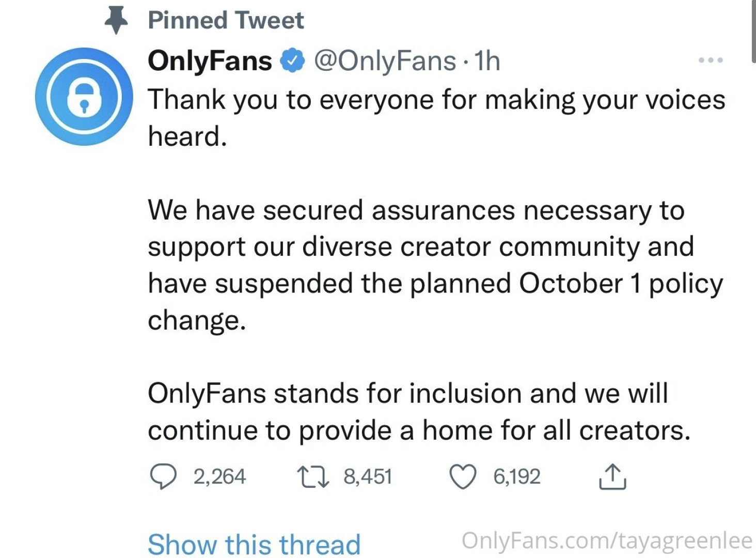Tap the share upload icon
756x558 pixels.
612,476
